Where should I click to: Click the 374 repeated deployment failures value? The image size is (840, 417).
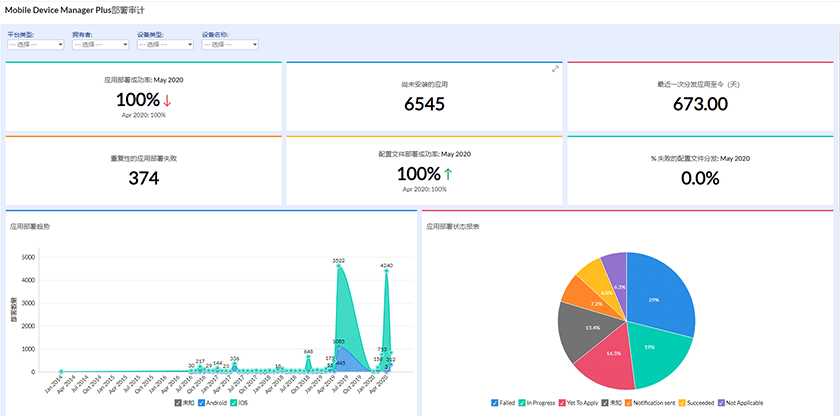[144, 178]
